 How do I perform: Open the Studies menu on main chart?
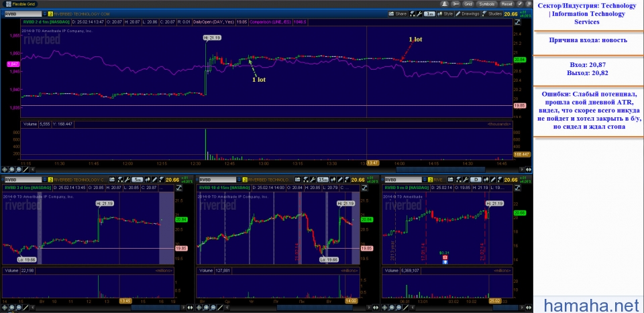coord(492,13)
